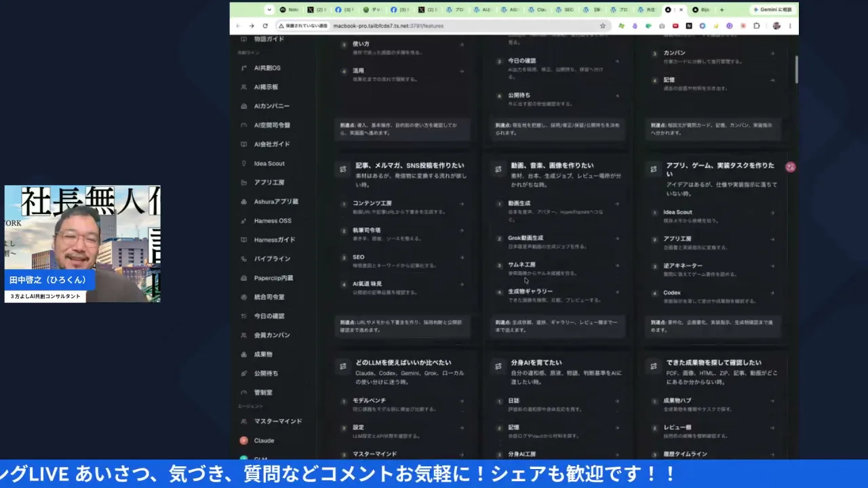
Task: Open 会員カンバン icon in sidebar
Action: coord(244,335)
